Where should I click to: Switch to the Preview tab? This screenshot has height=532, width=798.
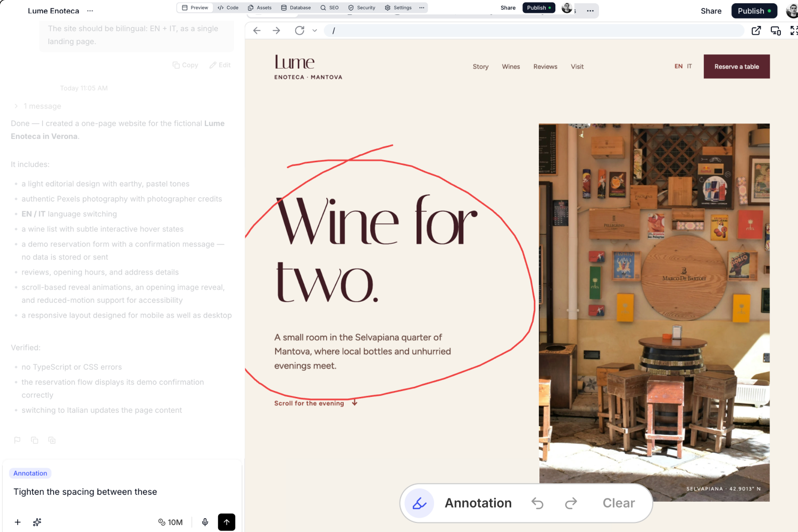pyautogui.click(x=195, y=7)
